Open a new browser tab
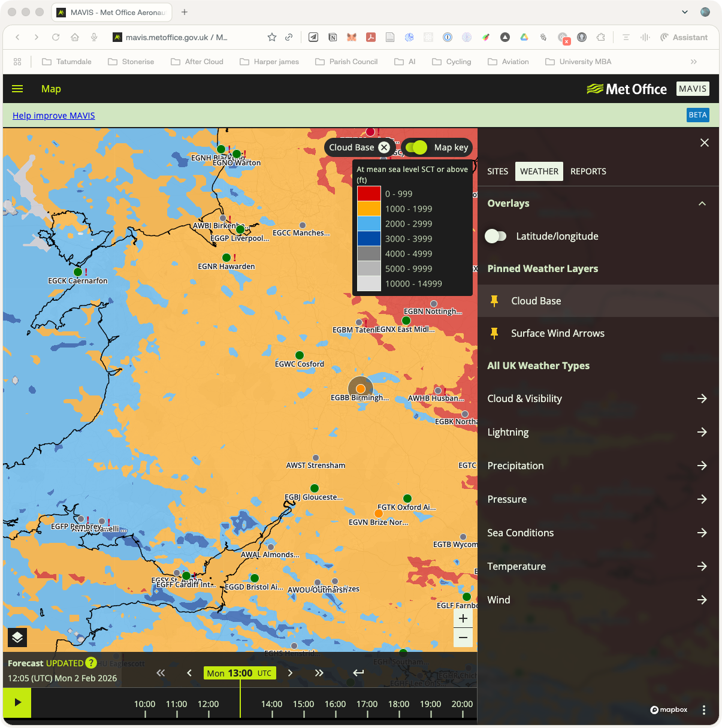The height and width of the screenshot is (728, 722). [185, 12]
